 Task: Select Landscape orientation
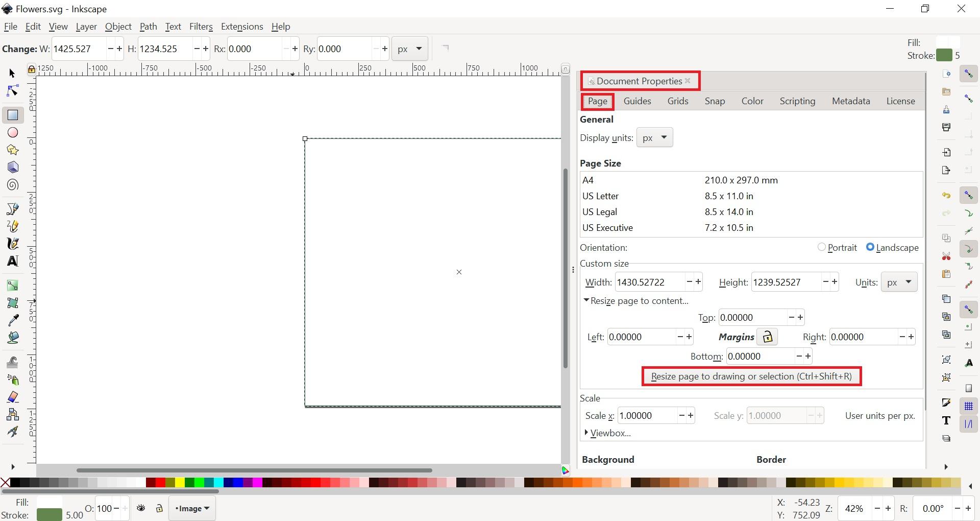[x=870, y=248]
